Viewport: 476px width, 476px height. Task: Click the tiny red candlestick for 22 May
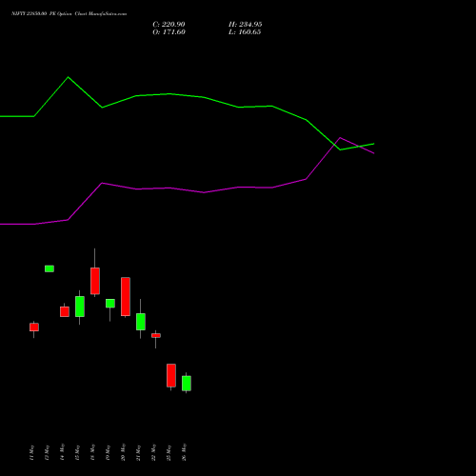pyautogui.click(x=156, y=335)
